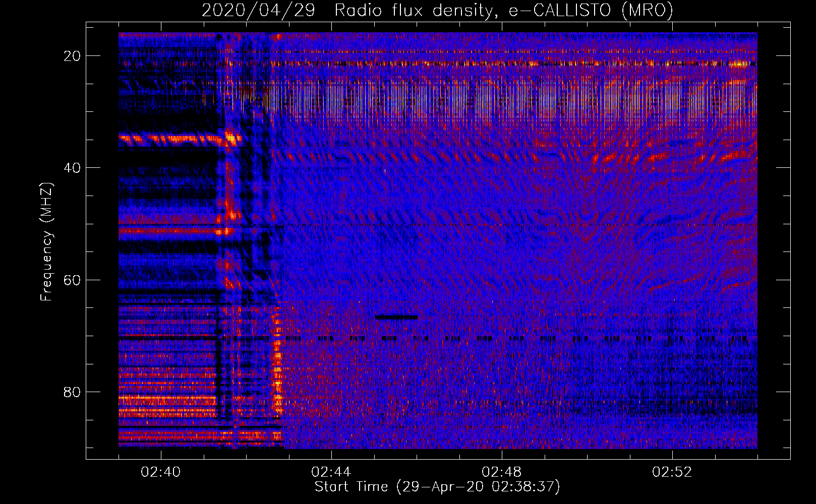
Task: Click the 02:44 time tick label
Action: coord(331,472)
